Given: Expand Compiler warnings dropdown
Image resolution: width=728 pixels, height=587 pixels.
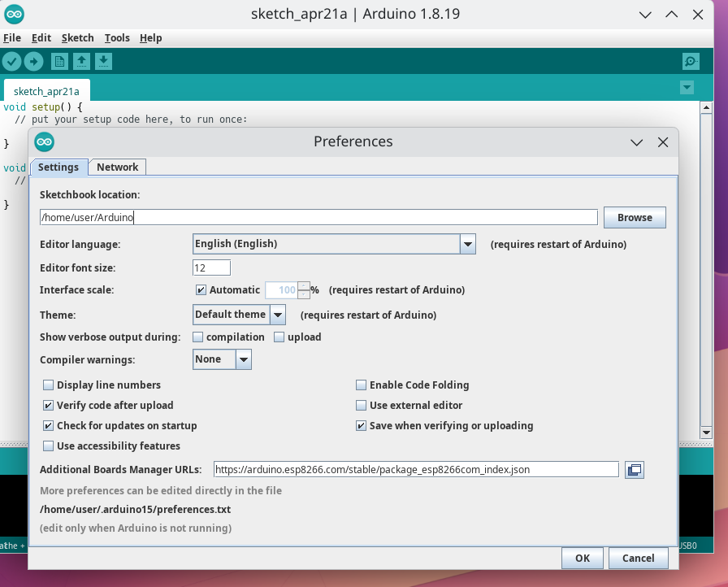Looking at the screenshot, I should click(x=244, y=359).
